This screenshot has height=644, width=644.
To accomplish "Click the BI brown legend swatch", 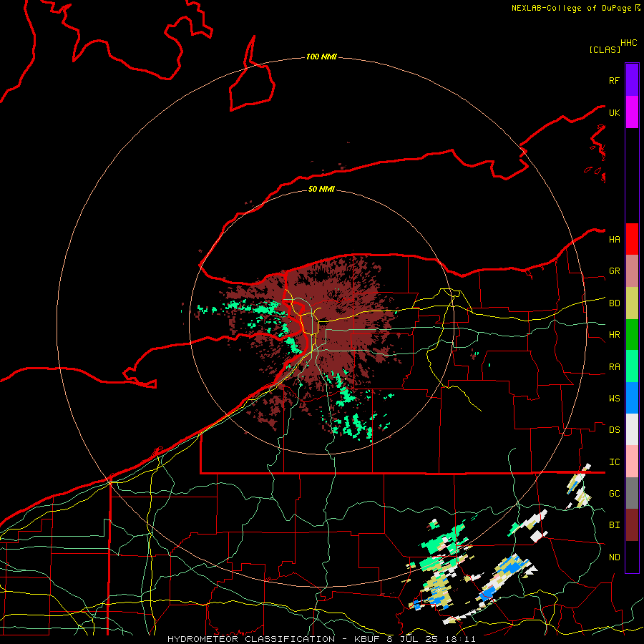I will pos(632,525).
